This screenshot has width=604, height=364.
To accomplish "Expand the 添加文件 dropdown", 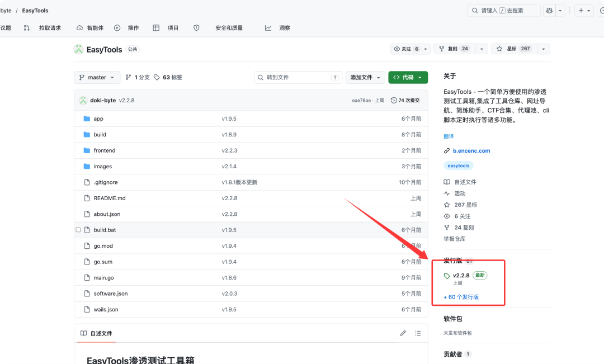I will (365, 77).
